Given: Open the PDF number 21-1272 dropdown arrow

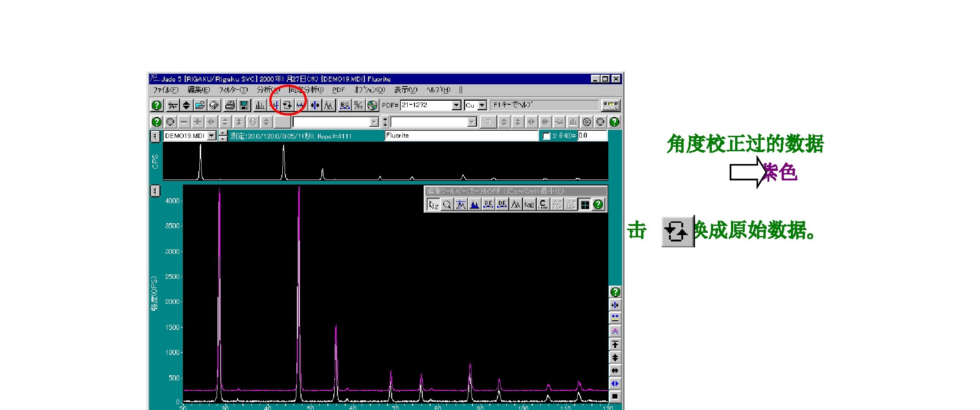Looking at the screenshot, I should coord(456,105).
